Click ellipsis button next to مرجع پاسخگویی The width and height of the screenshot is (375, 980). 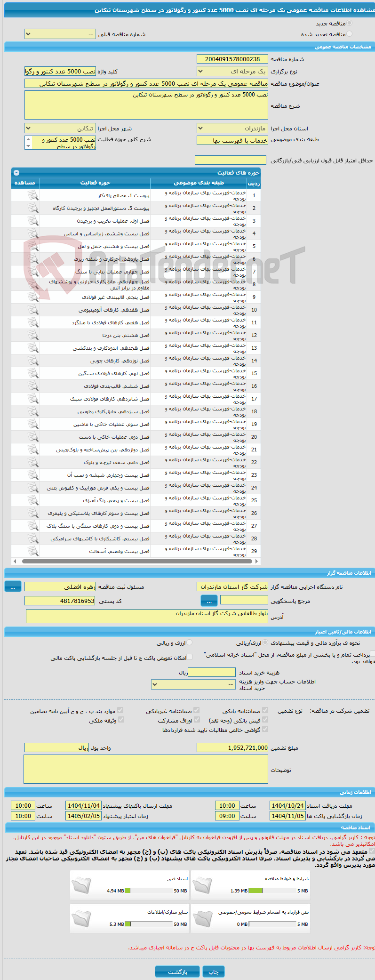(209, 601)
